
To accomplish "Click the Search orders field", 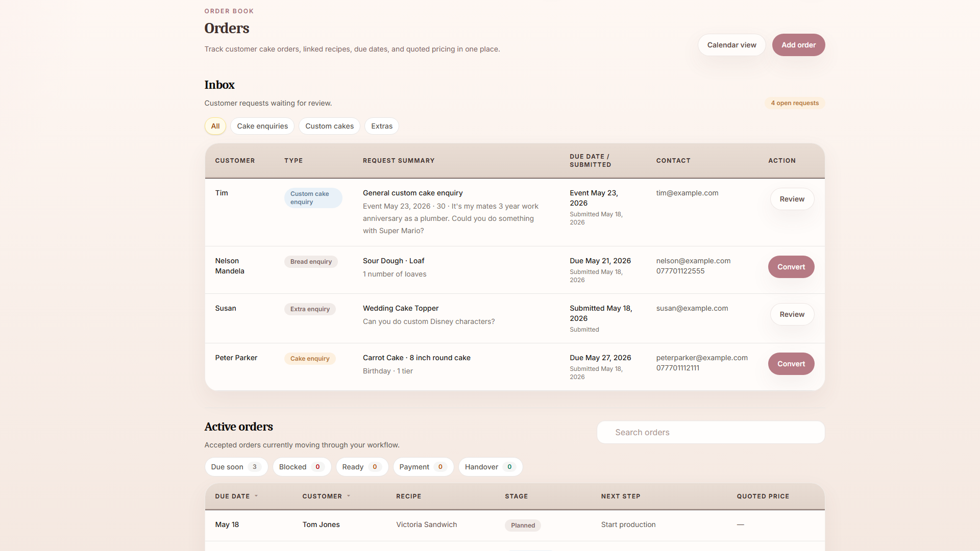I will click(710, 432).
